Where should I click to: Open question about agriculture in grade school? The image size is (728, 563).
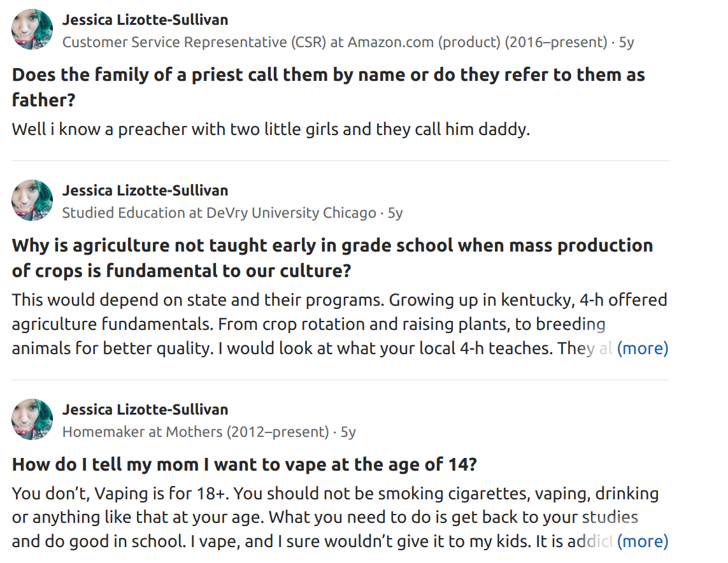(x=332, y=258)
